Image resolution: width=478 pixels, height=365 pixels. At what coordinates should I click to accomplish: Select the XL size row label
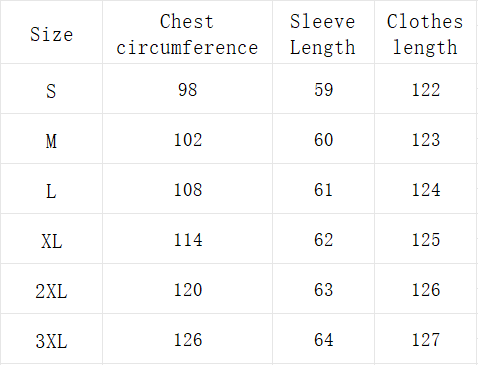click(52, 241)
